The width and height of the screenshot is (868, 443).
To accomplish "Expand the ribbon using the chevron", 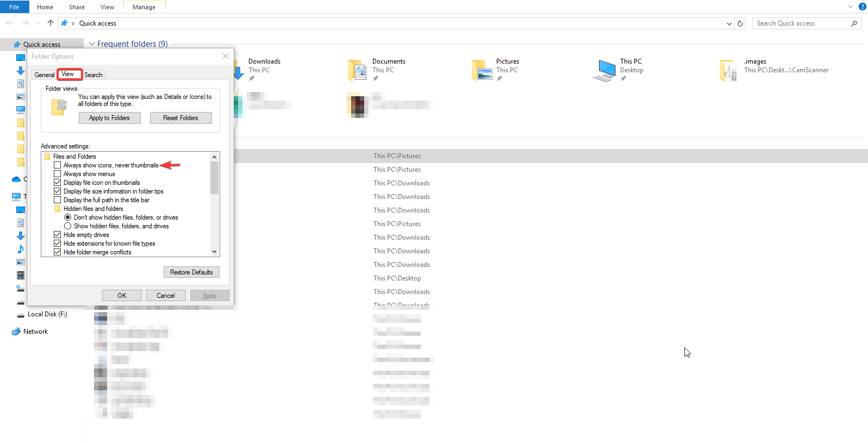I will click(850, 7).
